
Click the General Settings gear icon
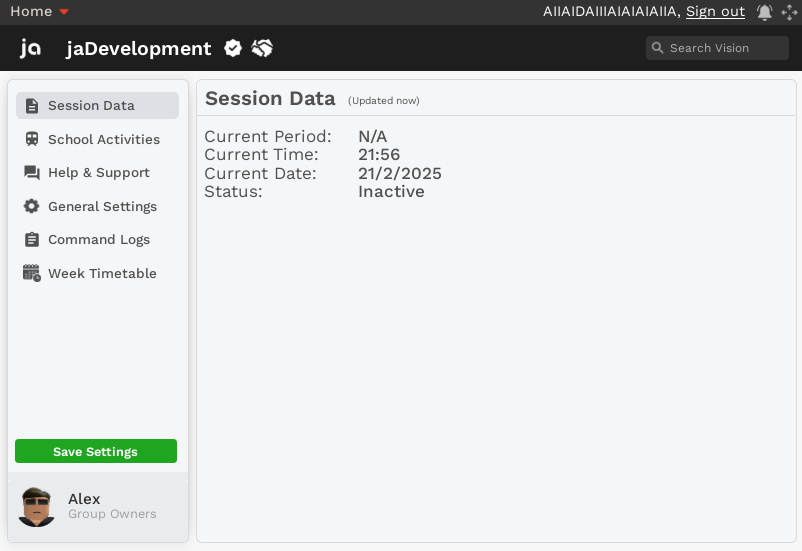coord(32,206)
